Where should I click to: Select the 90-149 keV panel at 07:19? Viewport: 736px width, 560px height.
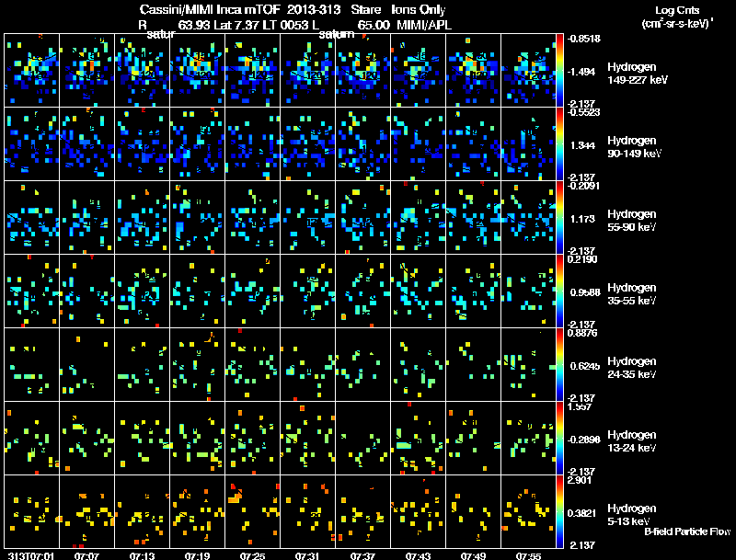(x=198, y=144)
